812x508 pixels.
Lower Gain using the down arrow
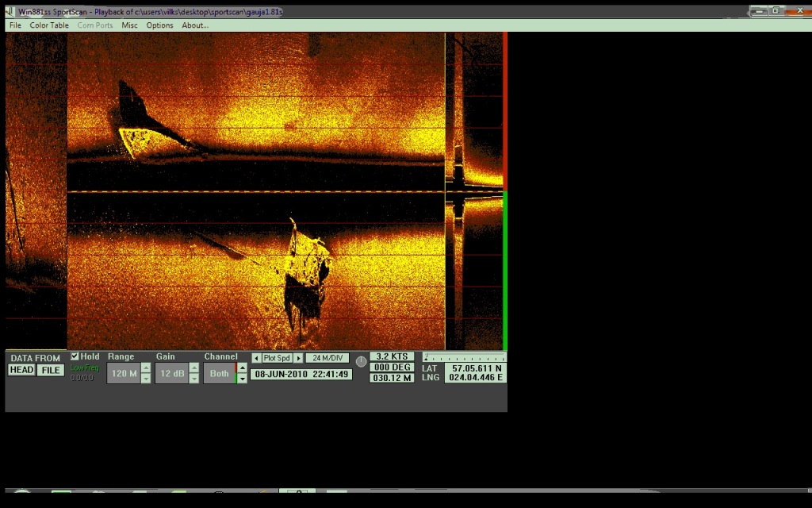click(193, 379)
